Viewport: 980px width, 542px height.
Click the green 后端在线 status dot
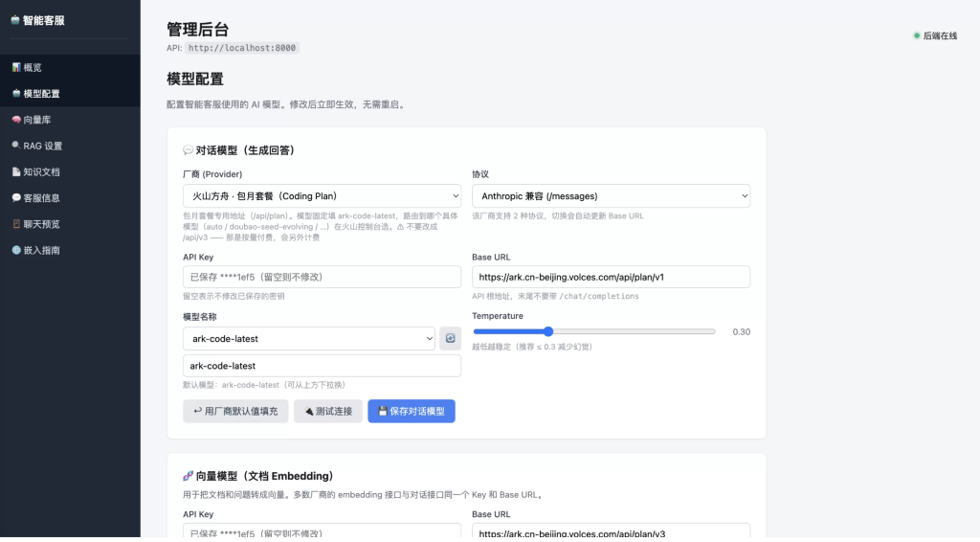coord(917,35)
